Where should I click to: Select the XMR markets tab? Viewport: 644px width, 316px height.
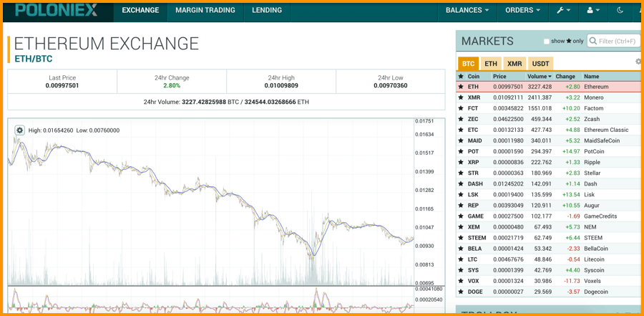[x=514, y=64]
